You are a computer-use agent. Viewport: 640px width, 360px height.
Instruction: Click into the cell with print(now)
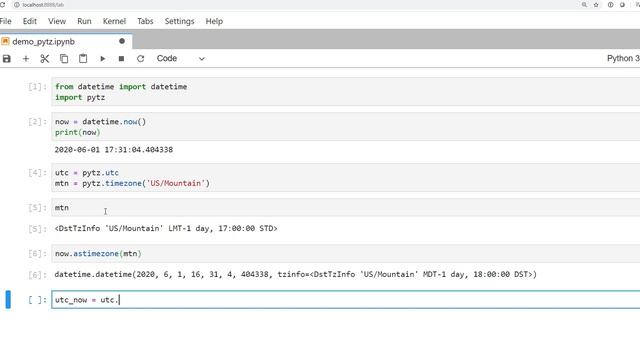coord(345,127)
